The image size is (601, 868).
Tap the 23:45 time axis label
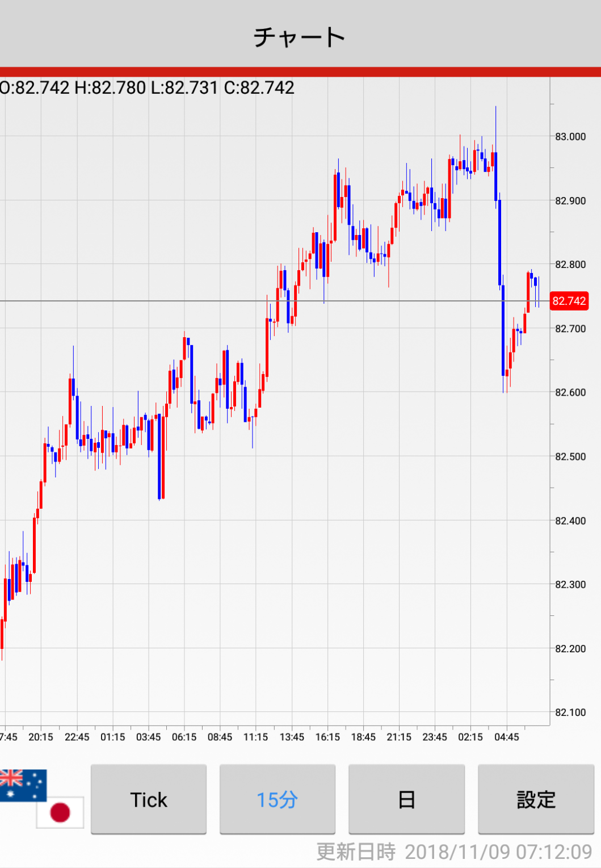pyautogui.click(x=435, y=737)
